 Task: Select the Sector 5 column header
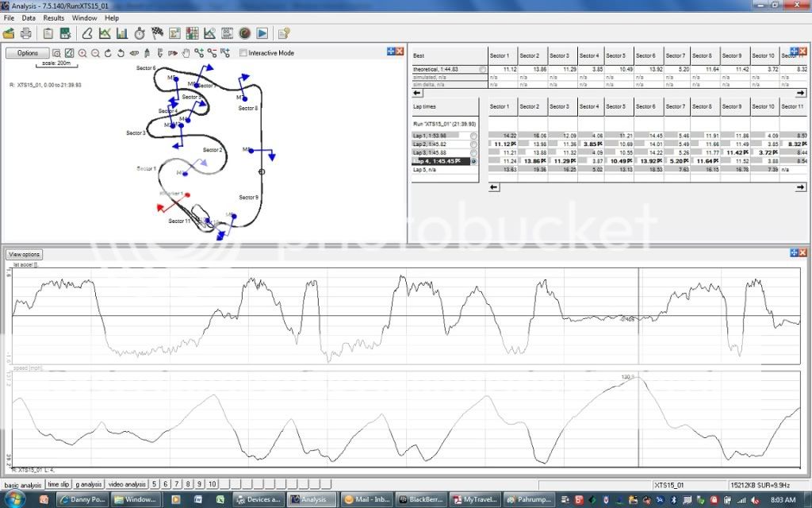(618, 56)
